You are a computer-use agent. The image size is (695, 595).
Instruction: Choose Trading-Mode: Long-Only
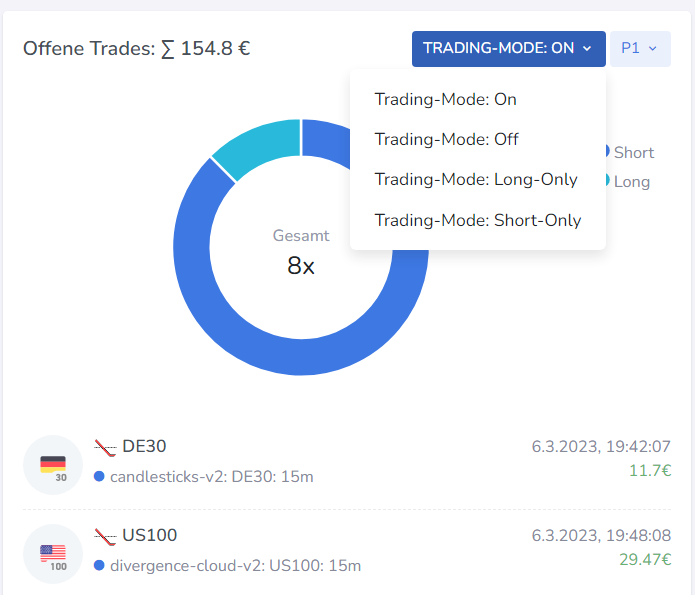point(478,180)
